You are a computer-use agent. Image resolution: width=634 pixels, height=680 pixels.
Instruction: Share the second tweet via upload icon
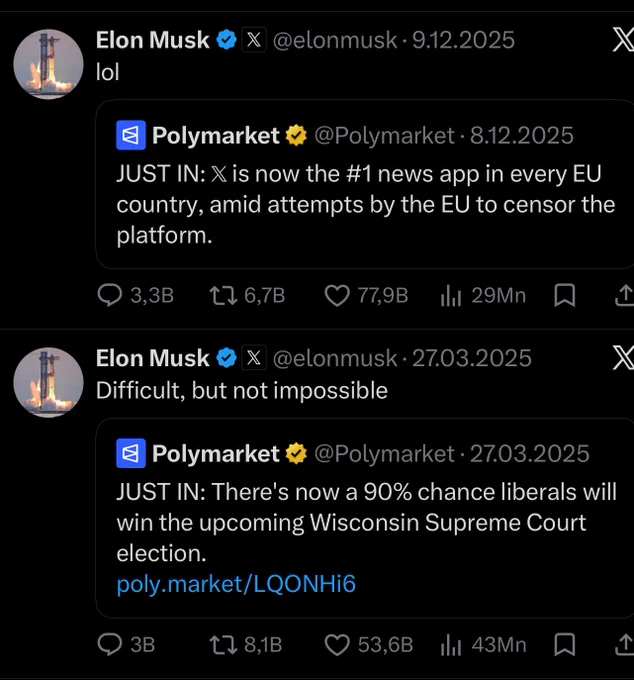tap(625, 645)
